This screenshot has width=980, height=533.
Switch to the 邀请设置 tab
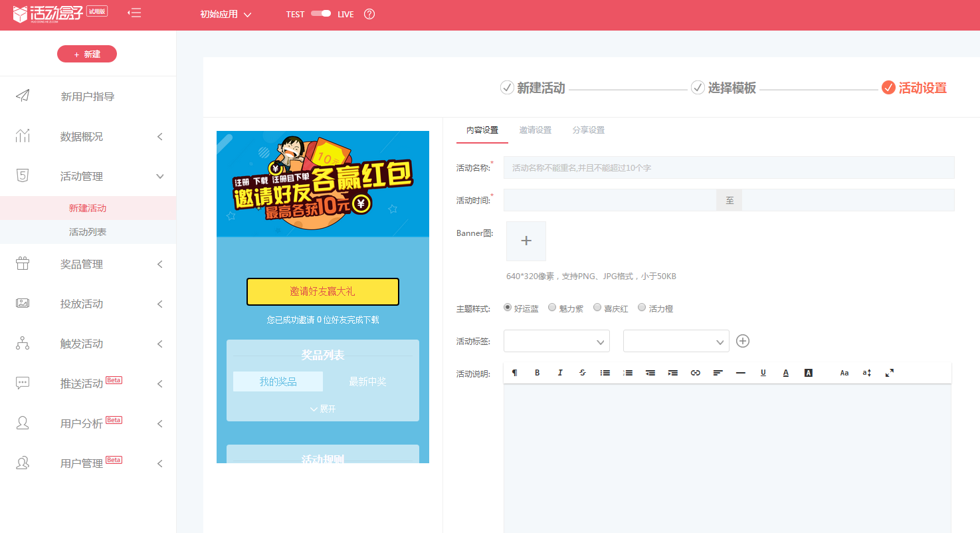pos(536,130)
